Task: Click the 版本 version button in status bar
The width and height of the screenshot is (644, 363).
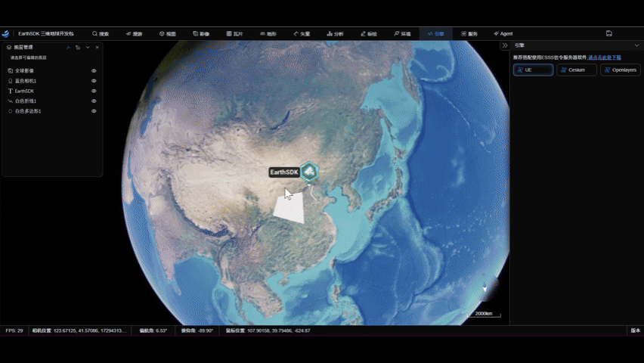Action: pyautogui.click(x=636, y=330)
